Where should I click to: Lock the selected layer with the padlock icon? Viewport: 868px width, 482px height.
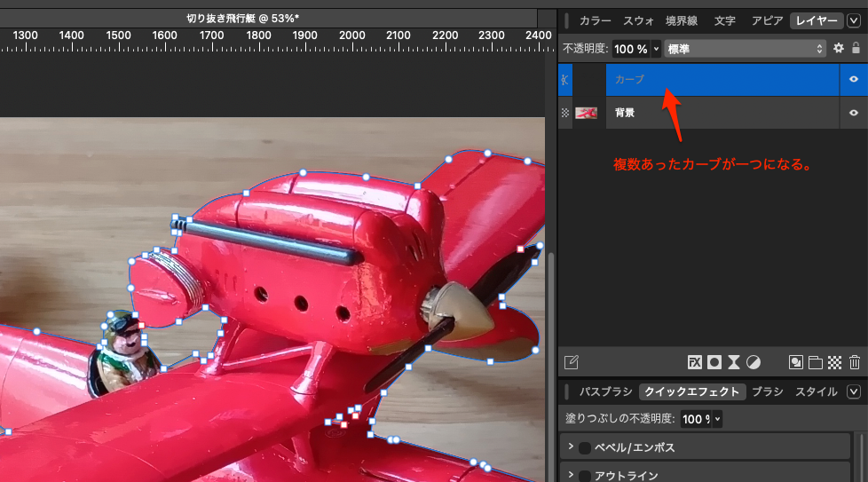(856, 48)
